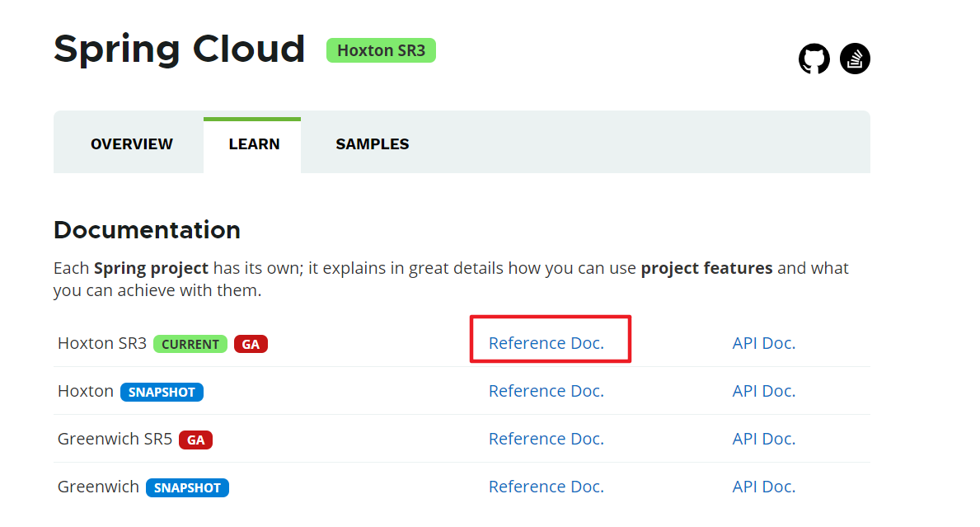Image resolution: width=980 pixels, height=527 pixels.
Task: Open the Stack Overflow icon
Action: (855, 59)
